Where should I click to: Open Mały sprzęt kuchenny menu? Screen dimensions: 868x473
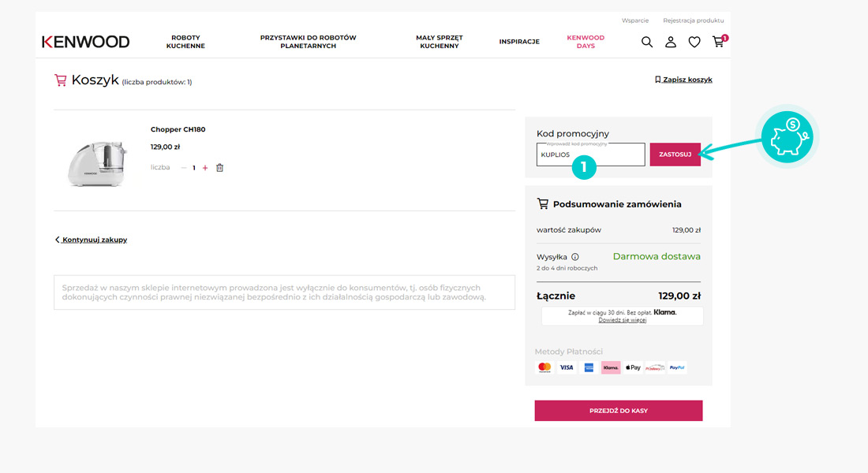(x=440, y=42)
